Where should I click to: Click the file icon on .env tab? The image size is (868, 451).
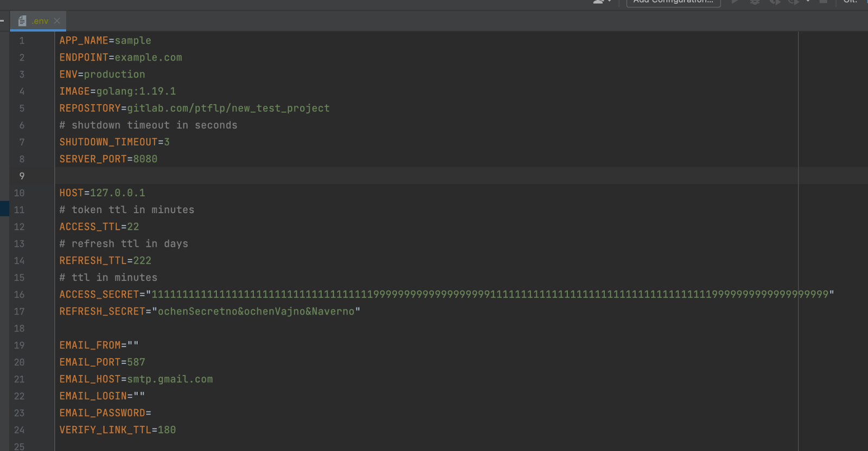pos(22,21)
